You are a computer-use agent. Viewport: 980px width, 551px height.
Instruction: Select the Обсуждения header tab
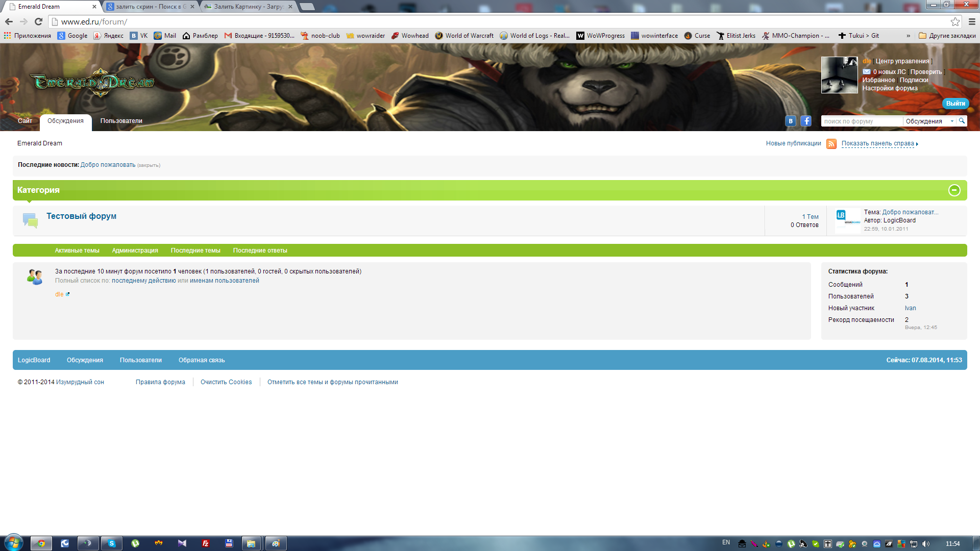pyautogui.click(x=65, y=121)
